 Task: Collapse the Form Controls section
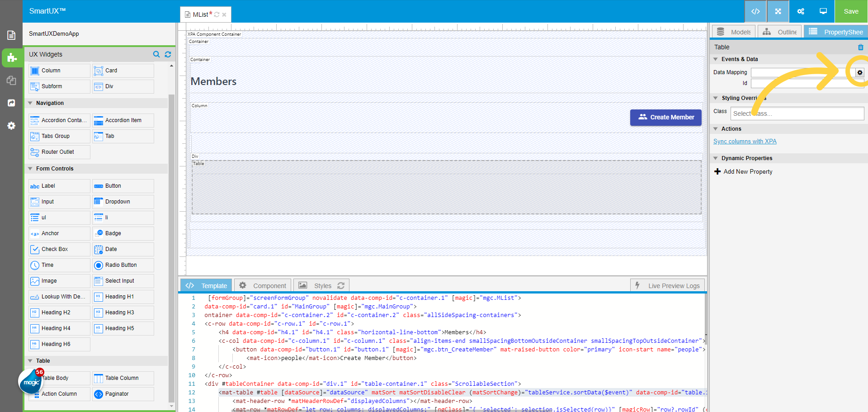click(x=30, y=168)
